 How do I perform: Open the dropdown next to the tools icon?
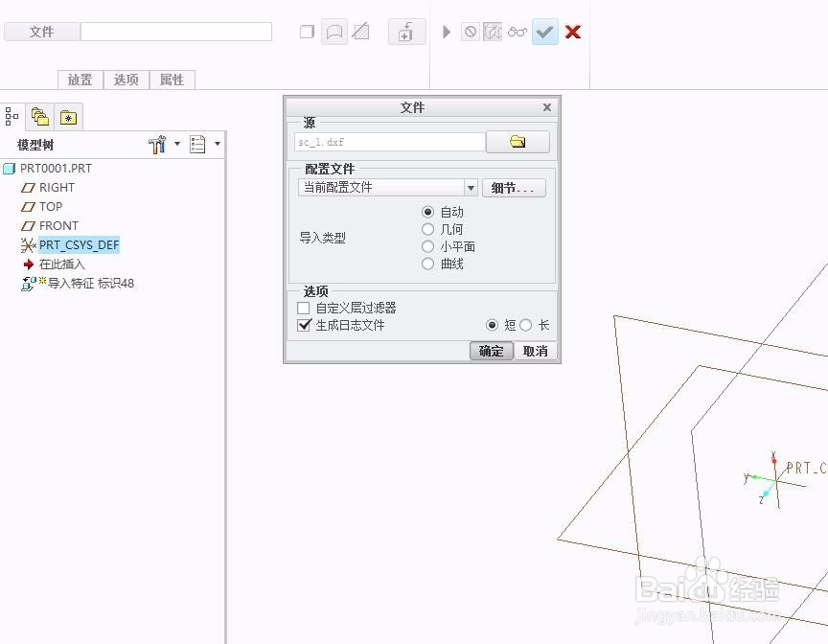pyautogui.click(x=177, y=143)
